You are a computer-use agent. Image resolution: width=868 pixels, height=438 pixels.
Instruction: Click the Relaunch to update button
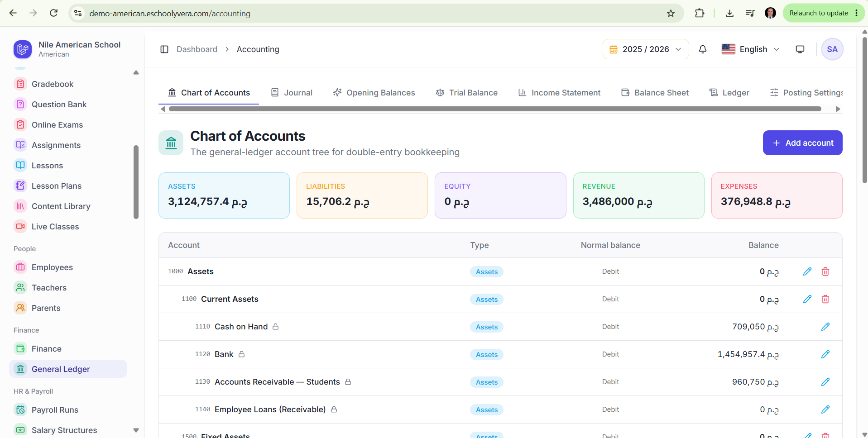point(819,13)
